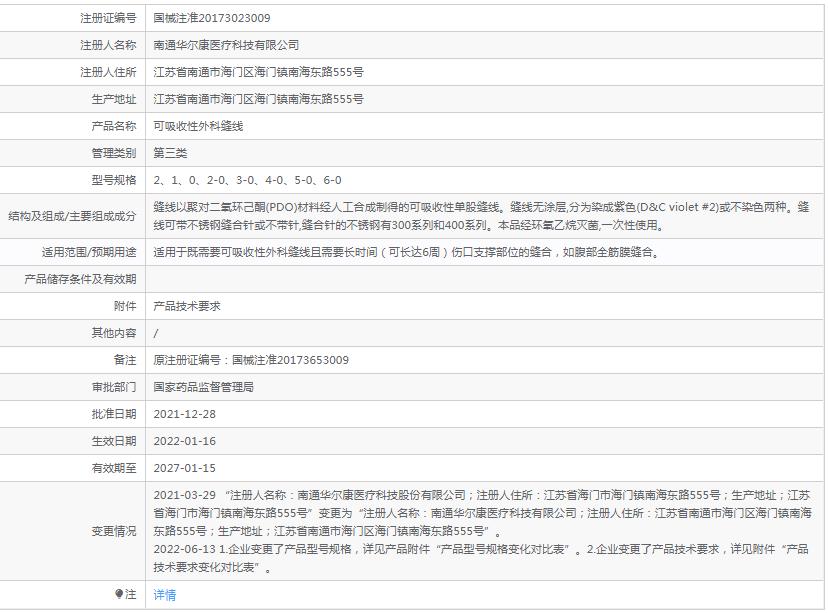
Task: Click approval department 国家药品监督管理局
Action: (x=204, y=387)
